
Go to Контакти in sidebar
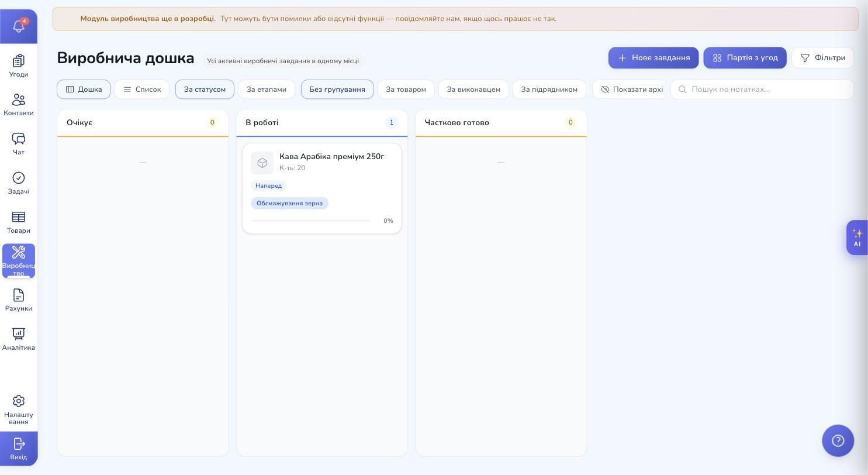pos(19,105)
